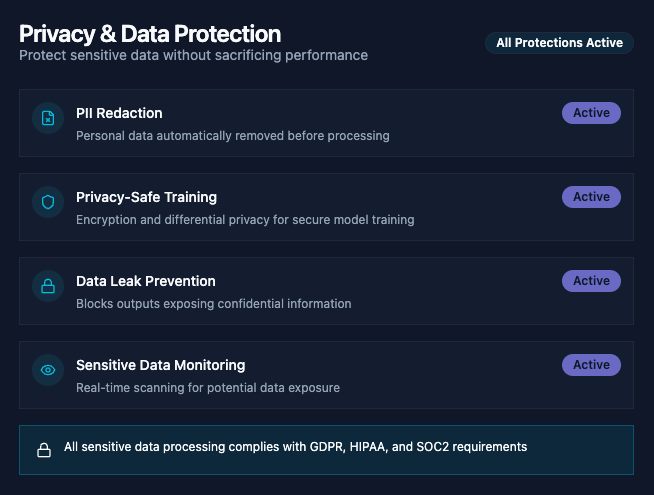This screenshot has width=654, height=495.
Task: Click the real-time scanning description text
Action: coord(207,387)
